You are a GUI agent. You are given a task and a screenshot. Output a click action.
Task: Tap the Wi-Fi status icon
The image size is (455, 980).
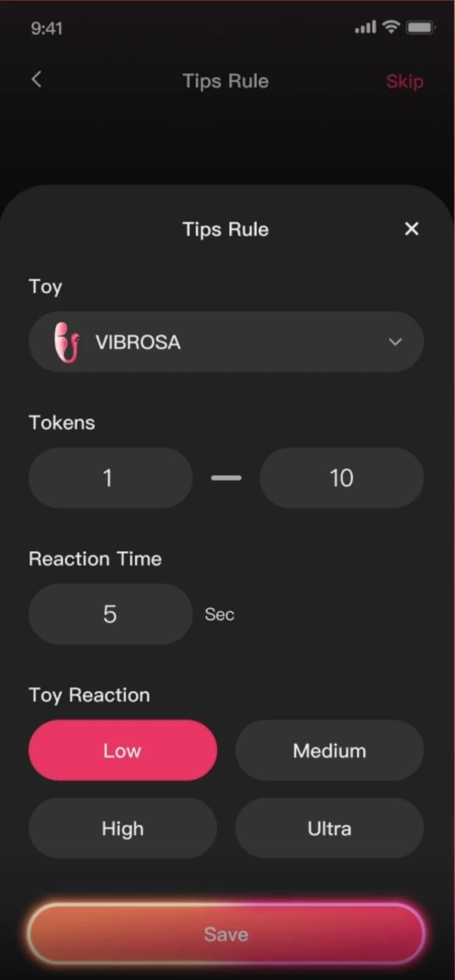point(391,27)
